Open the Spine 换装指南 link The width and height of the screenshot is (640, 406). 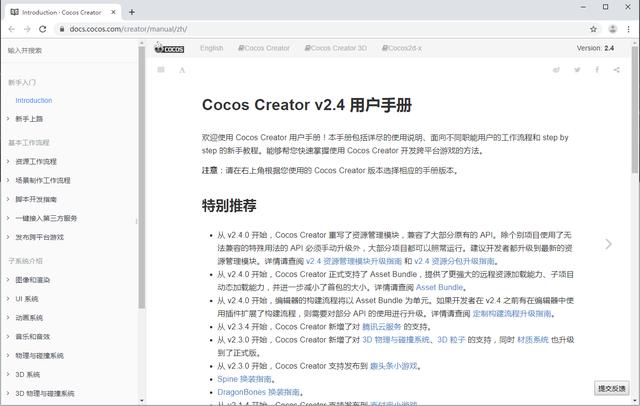(244, 379)
